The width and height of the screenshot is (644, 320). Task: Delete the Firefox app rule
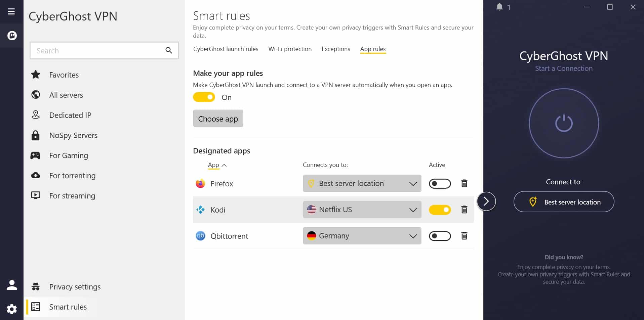coord(464,183)
